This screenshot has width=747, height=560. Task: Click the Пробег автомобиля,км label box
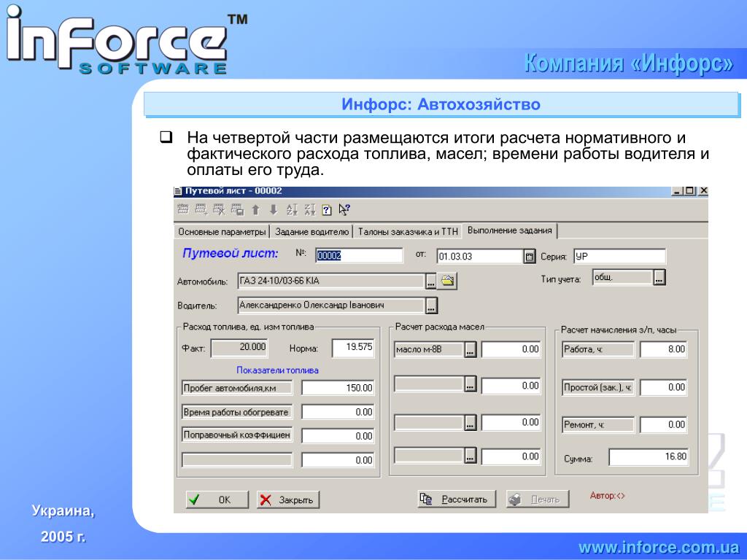point(237,388)
